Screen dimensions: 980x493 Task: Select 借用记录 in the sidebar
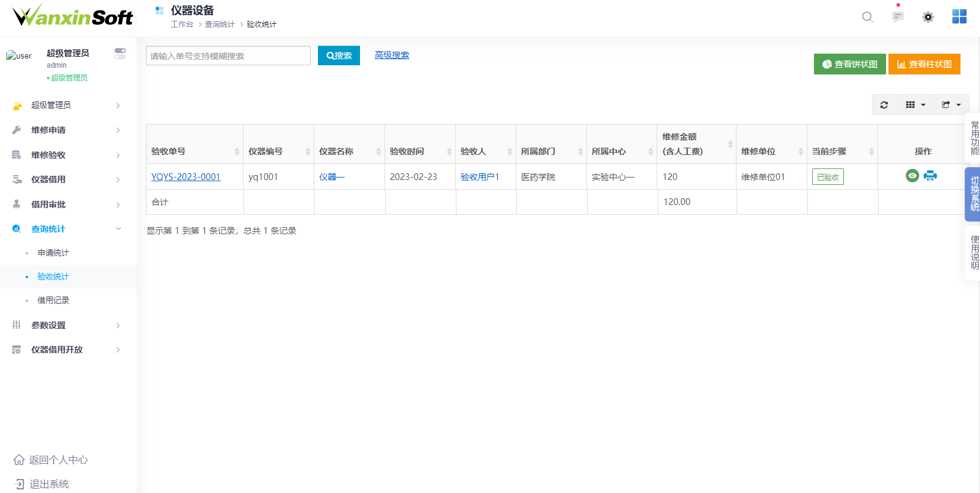pos(53,300)
